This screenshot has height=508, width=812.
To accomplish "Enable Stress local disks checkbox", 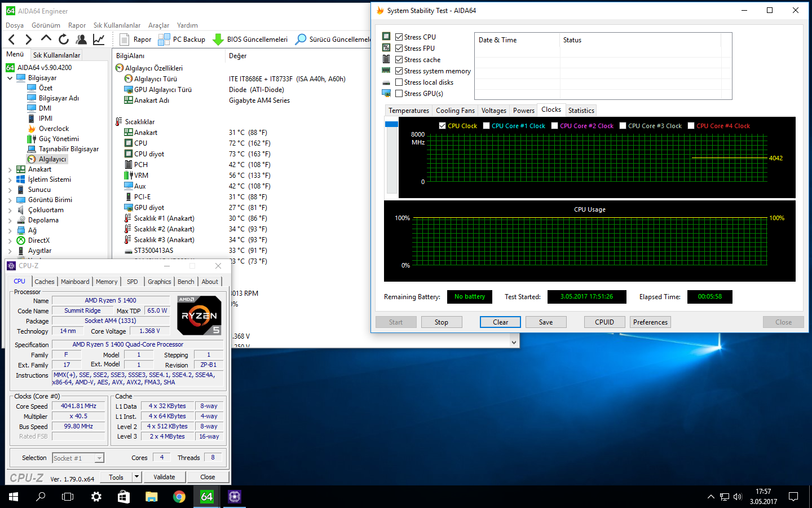I will tap(399, 82).
